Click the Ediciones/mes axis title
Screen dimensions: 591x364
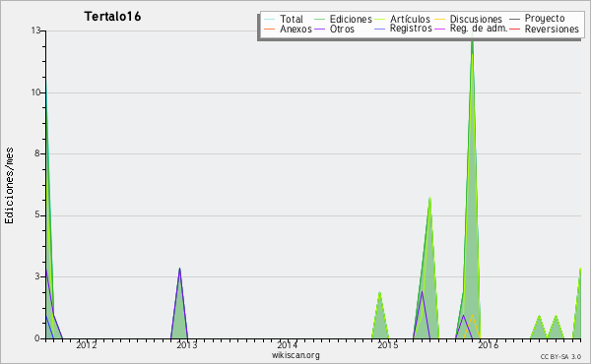pyautogui.click(x=9, y=186)
